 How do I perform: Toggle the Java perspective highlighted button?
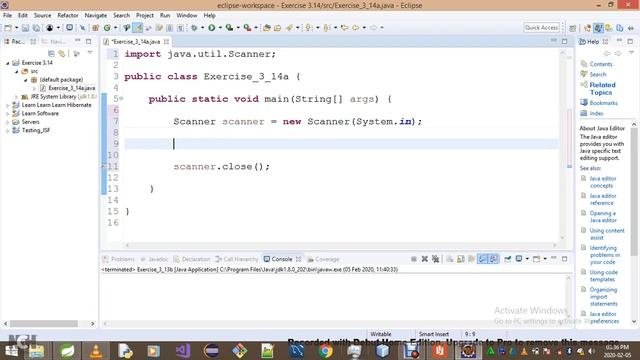tap(598, 28)
